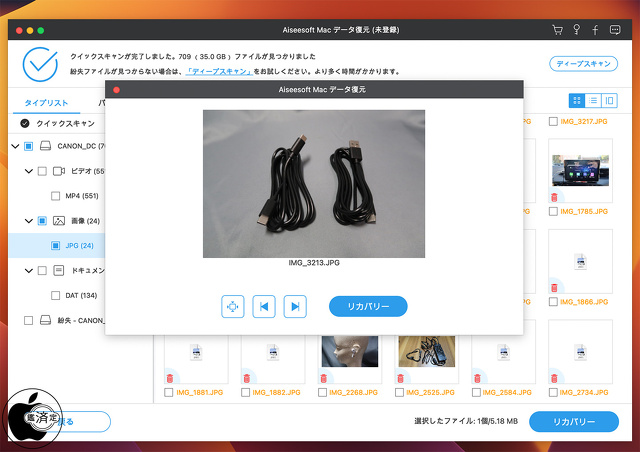Viewport: 640px width, 452px height.
Task: Check the 紛失 - CANON drive checkbox
Action: pos(28,320)
